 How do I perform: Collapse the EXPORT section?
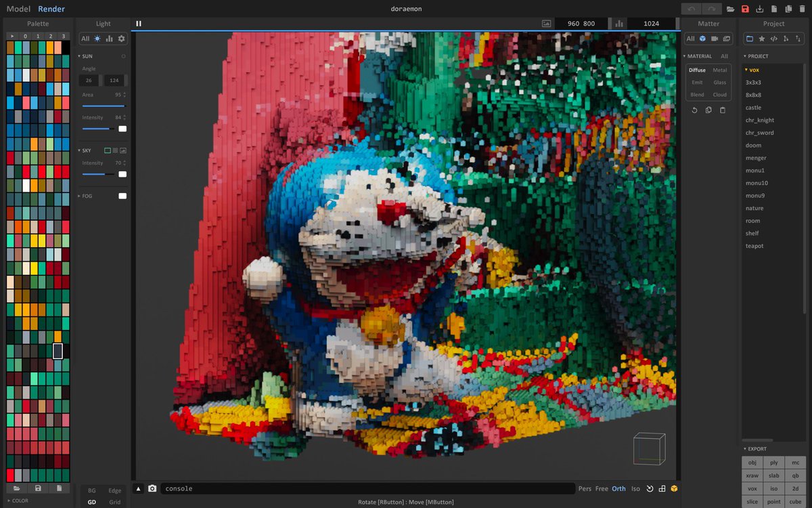point(755,449)
